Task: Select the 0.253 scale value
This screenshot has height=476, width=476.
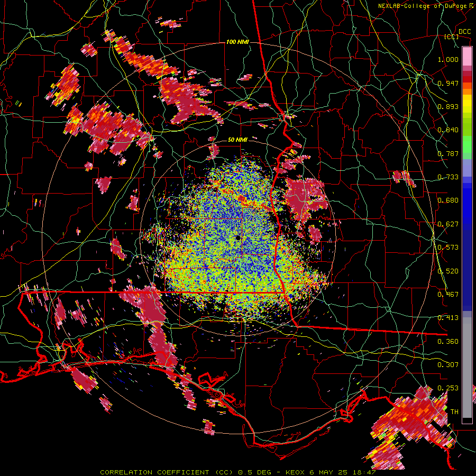Action: coord(448,388)
